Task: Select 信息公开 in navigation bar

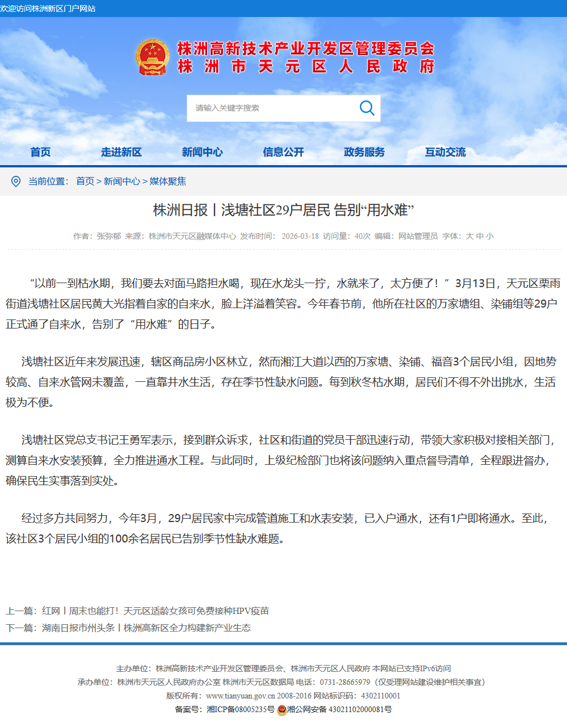Action: [283, 152]
